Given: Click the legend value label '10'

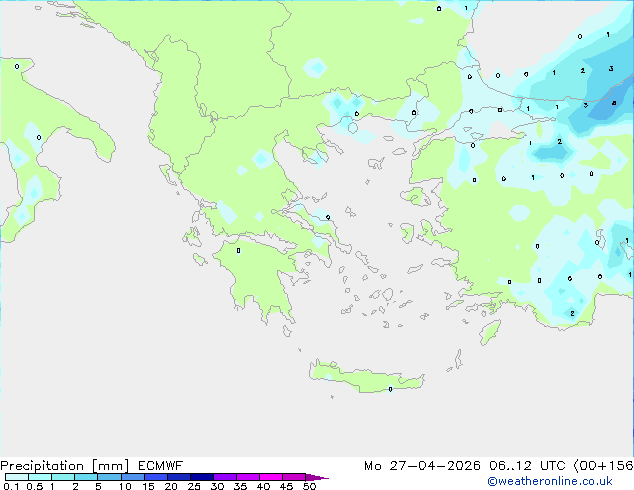Looking at the screenshot, I should click(125, 486).
